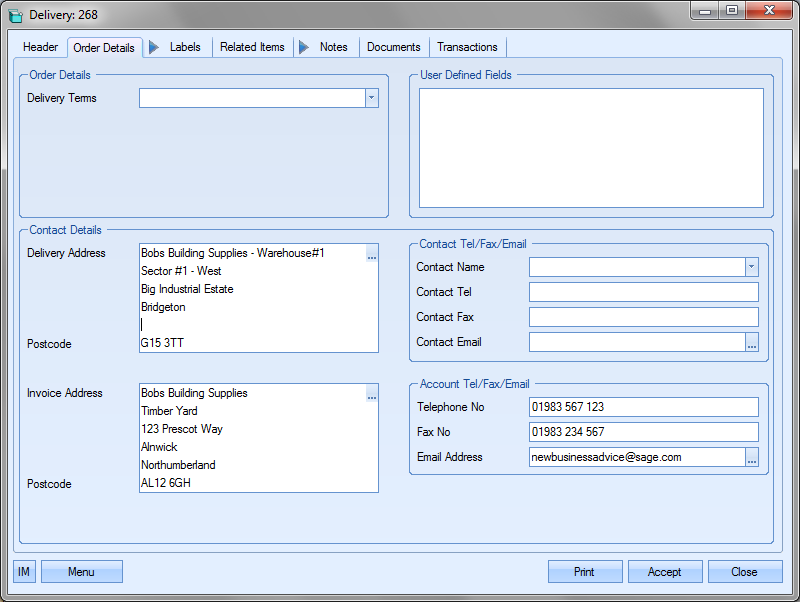The height and width of the screenshot is (602, 800).
Task: Open the Contact Name dropdown
Action: [x=751, y=267]
